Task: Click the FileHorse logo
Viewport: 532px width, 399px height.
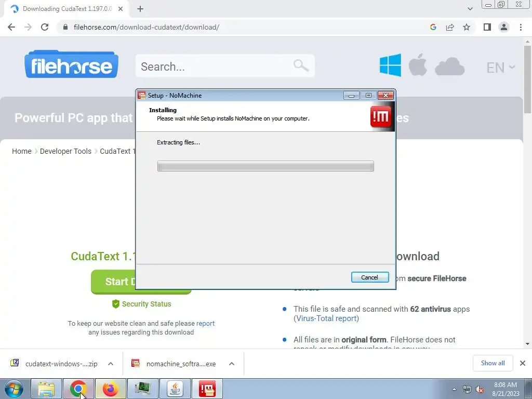Action: 71,64
